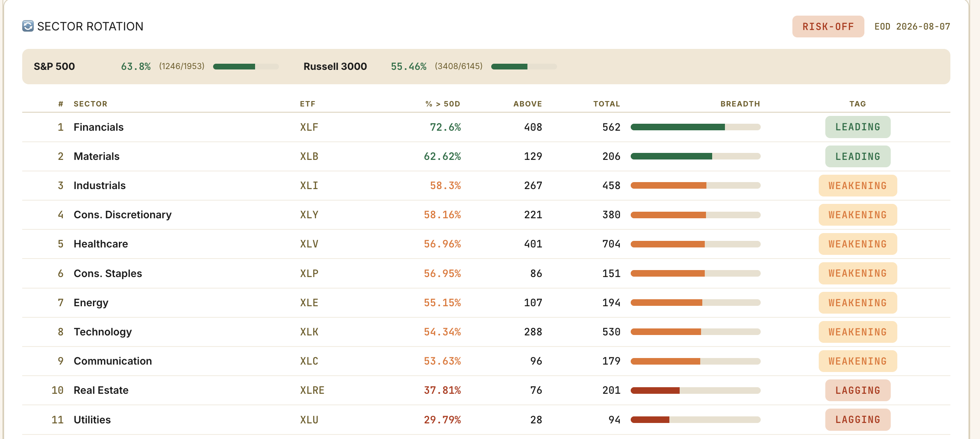Click the XLF ticker symbol
This screenshot has height=439, width=980.
coord(309,127)
